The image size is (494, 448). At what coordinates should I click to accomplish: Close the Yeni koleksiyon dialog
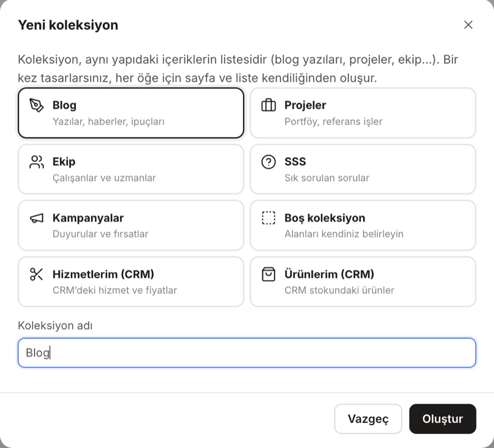point(468,25)
